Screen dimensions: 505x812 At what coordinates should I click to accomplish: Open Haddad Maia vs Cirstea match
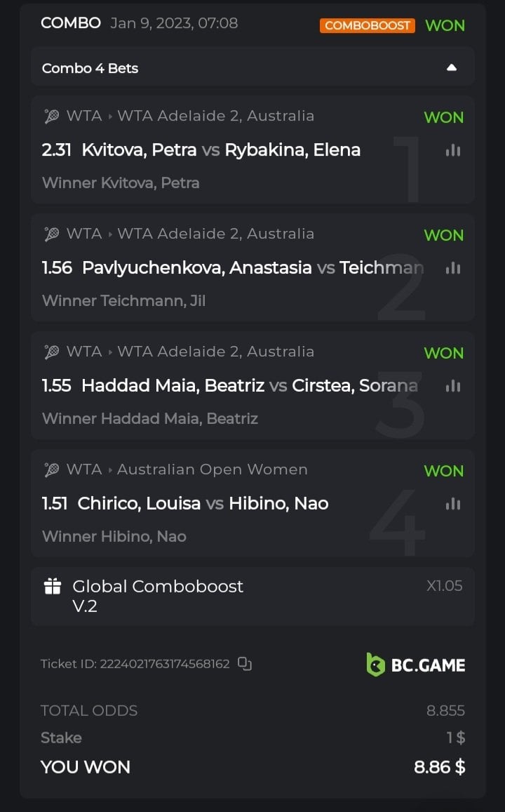249,386
